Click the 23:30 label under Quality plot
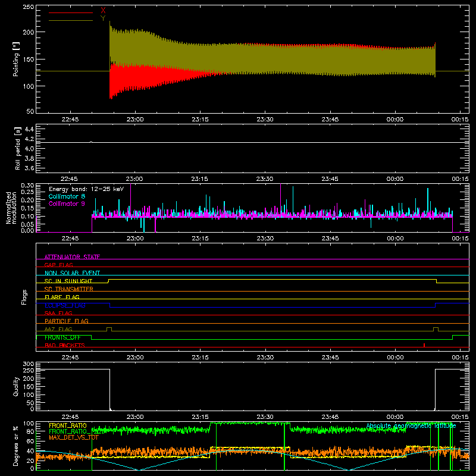The height and width of the screenshot is (476, 476). pos(265,417)
